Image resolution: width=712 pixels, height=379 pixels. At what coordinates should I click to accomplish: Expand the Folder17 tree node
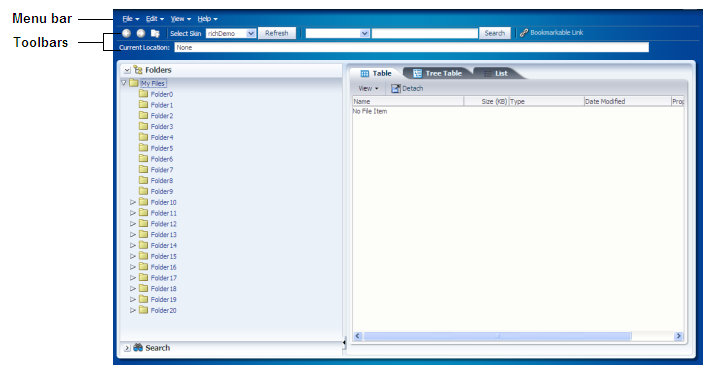(x=133, y=278)
